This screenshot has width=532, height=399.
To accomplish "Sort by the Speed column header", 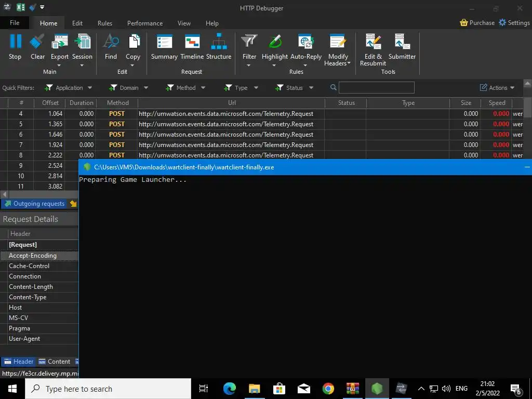I will (497, 103).
